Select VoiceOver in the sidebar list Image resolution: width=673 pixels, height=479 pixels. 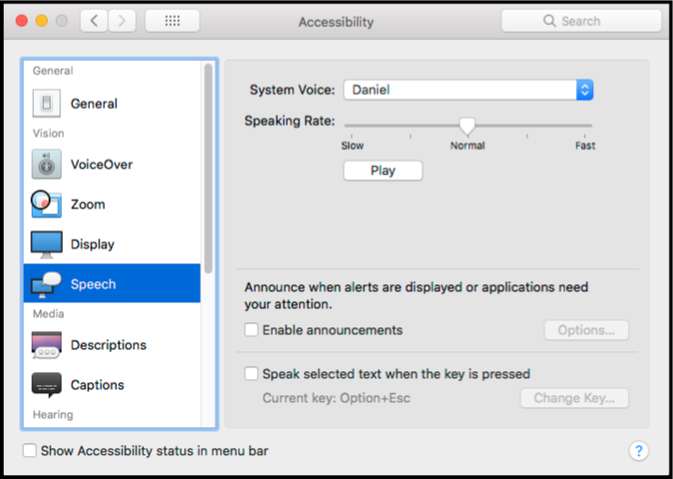click(x=112, y=164)
